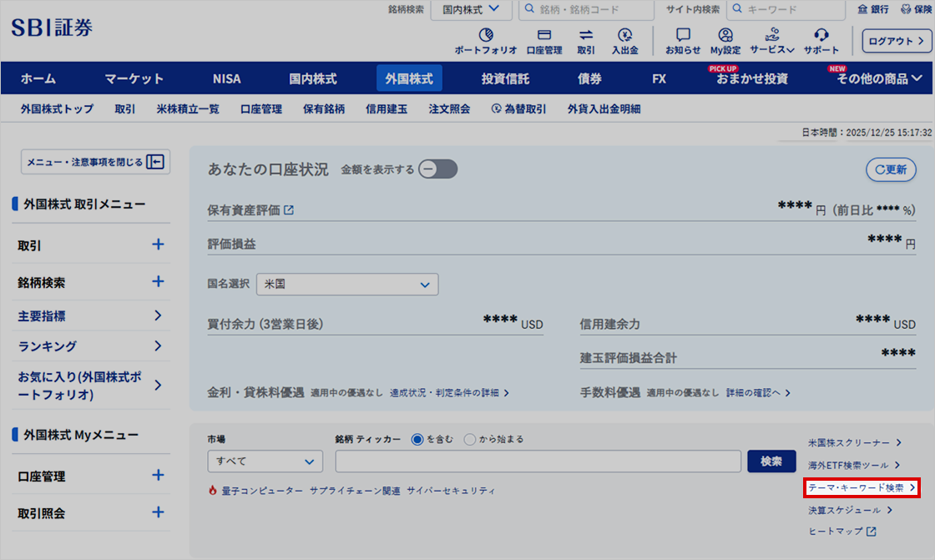Click the 入出金 deposit/withdrawal icon

(624, 36)
